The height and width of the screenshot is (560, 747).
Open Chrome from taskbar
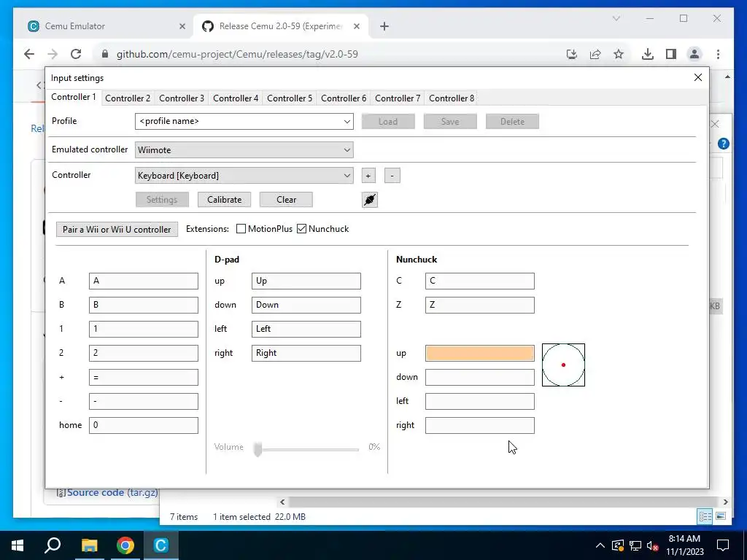point(125,545)
